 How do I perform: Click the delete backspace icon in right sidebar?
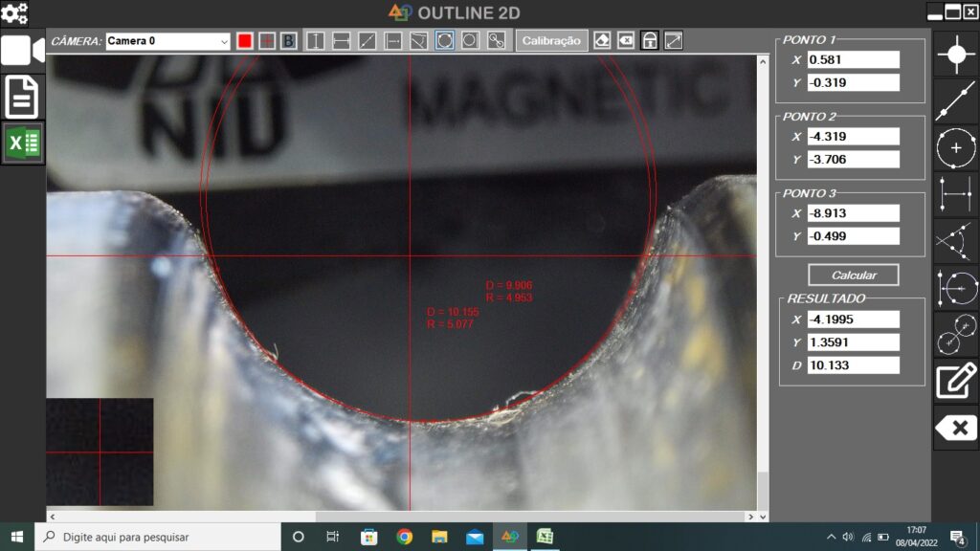pyautogui.click(x=955, y=428)
